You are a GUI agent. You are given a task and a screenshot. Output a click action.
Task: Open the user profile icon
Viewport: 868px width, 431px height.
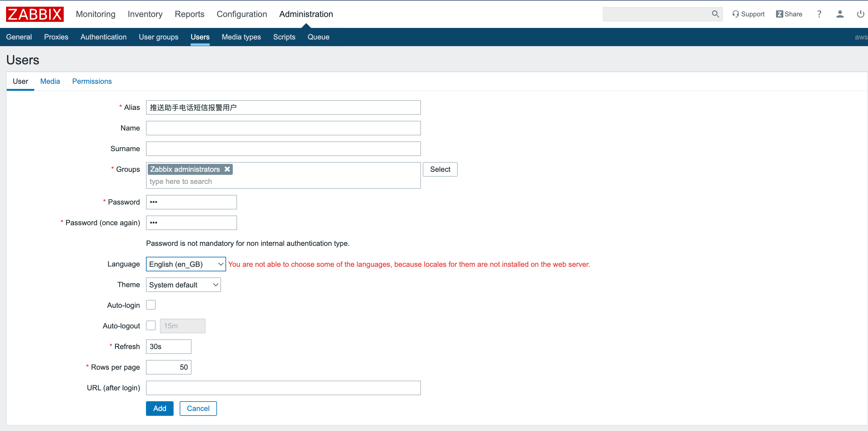840,14
